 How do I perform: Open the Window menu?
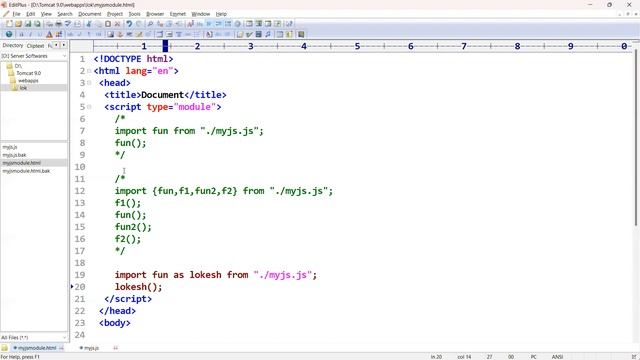[201, 14]
